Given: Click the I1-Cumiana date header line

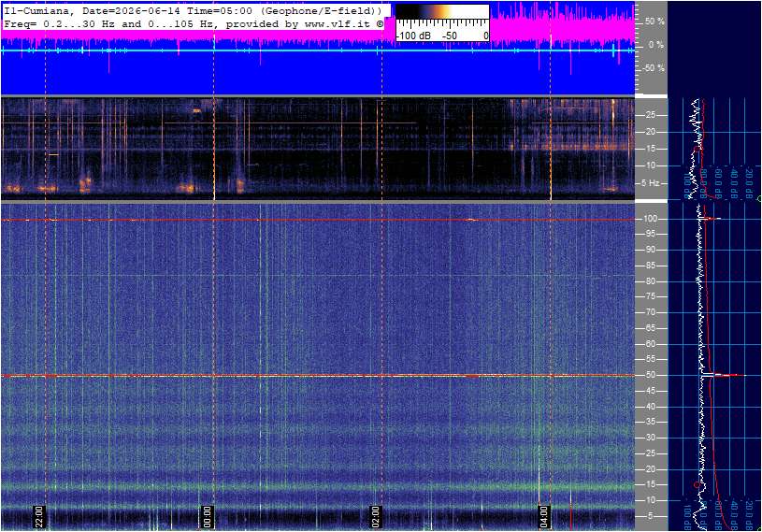Looking at the screenshot, I should [193, 10].
